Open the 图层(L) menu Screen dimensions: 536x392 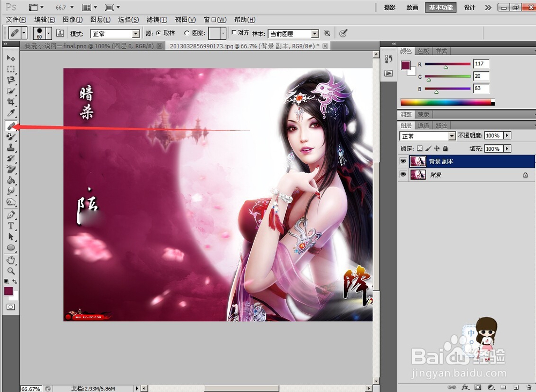coord(101,19)
